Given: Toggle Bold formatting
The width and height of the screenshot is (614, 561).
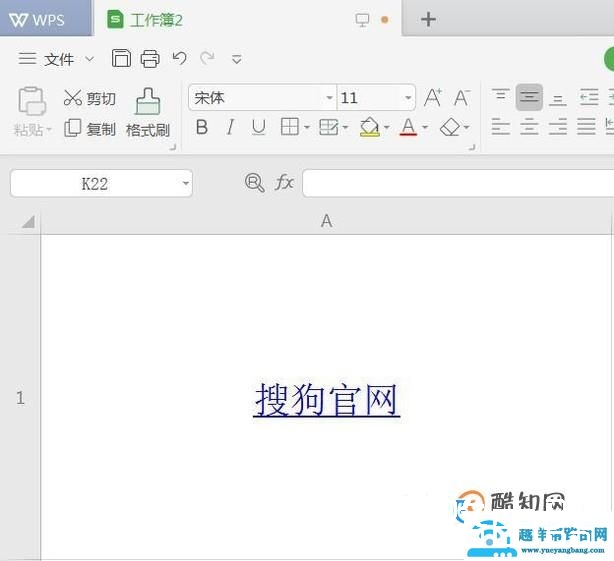Looking at the screenshot, I should point(202,127).
